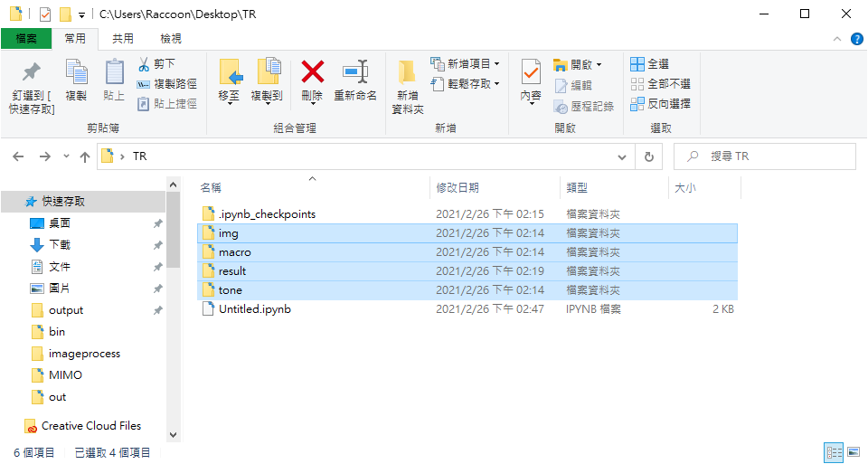Select the macro folder row
Image resolution: width=868 pixels, height=464 pixels.
[x=467, y=252]
